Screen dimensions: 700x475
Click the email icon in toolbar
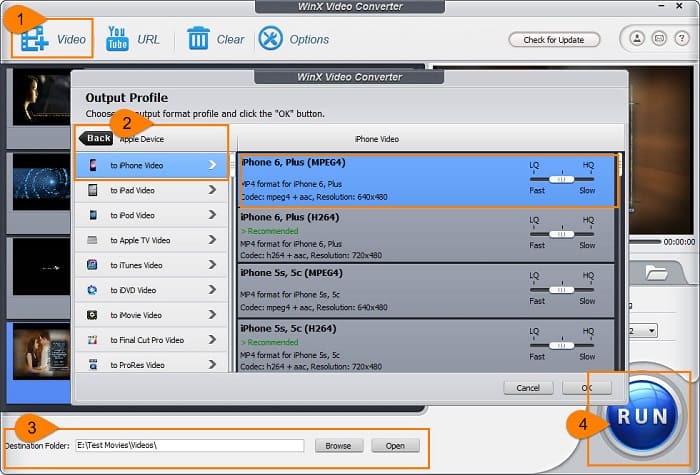(659, 38)
